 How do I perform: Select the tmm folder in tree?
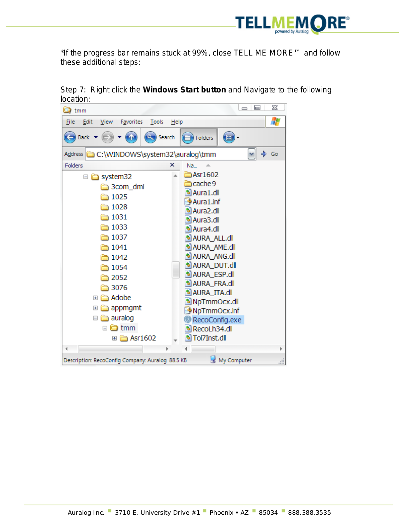coord(123,328)
